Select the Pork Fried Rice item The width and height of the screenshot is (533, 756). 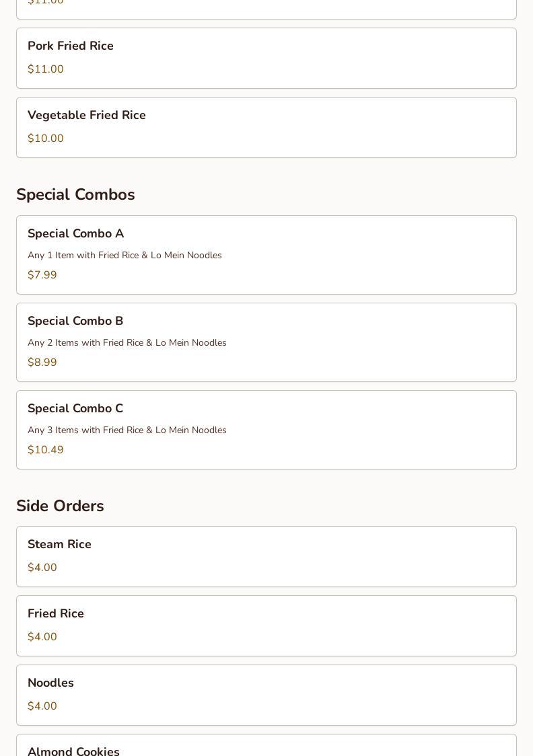point(71,46)
